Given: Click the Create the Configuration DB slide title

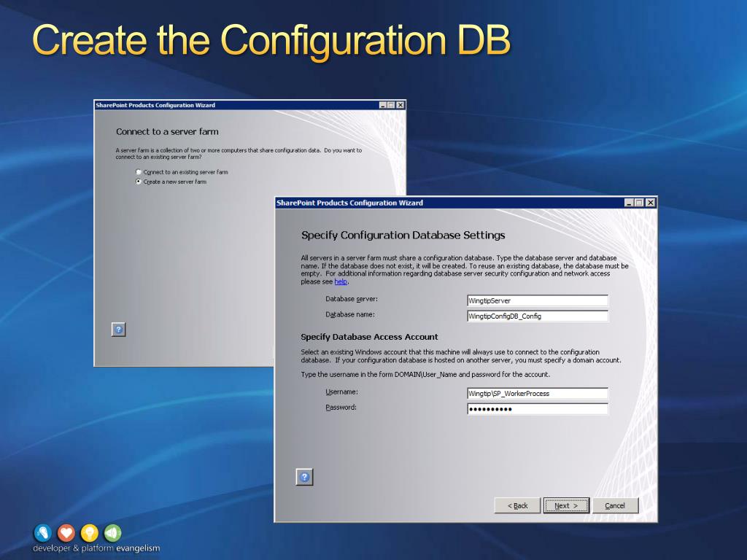Looking at the screenshot, I should [x=271, y=40].
